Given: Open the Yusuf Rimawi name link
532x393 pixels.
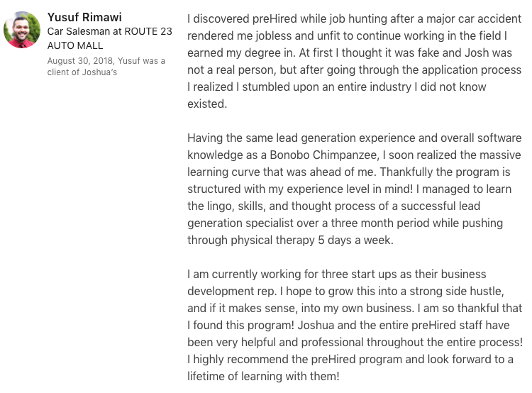Looking at the screenshot, I should coord(84,17).
